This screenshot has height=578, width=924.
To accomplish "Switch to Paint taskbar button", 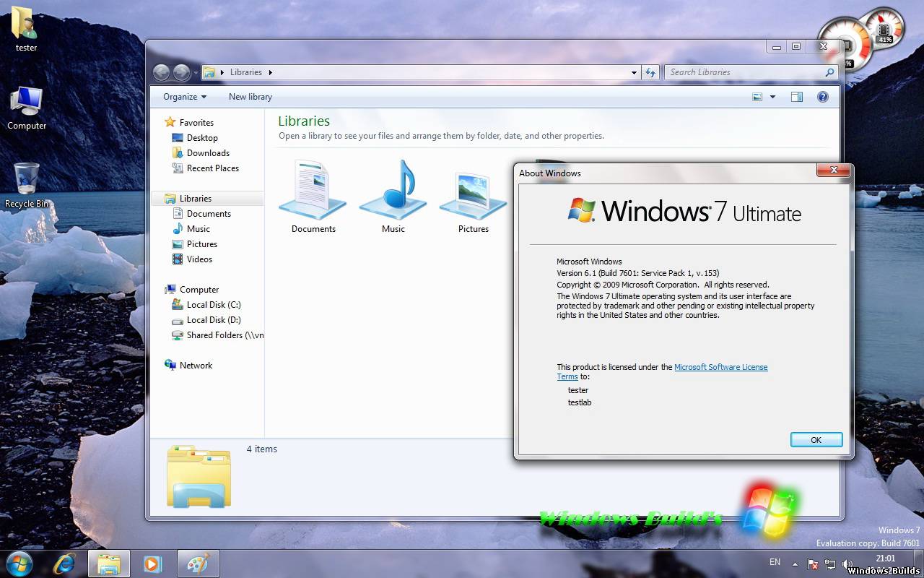I will pyautogui.click(x=198, y=564).
